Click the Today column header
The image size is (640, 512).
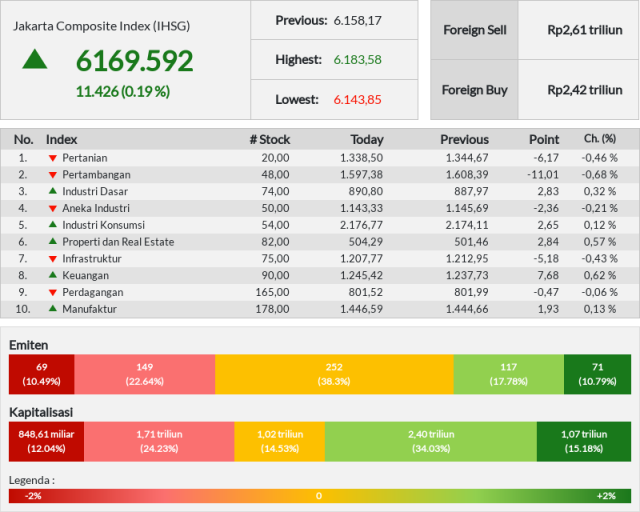click(367, 140)
